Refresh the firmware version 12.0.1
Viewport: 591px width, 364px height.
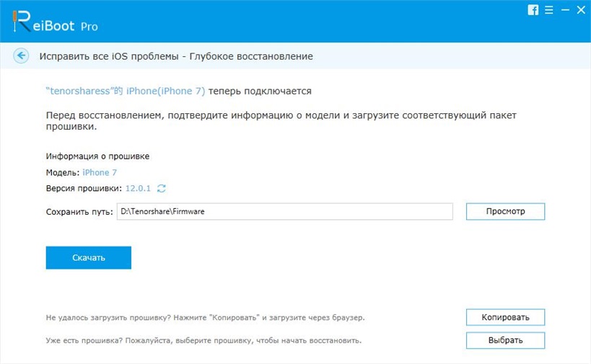click(x=162, y=188)
